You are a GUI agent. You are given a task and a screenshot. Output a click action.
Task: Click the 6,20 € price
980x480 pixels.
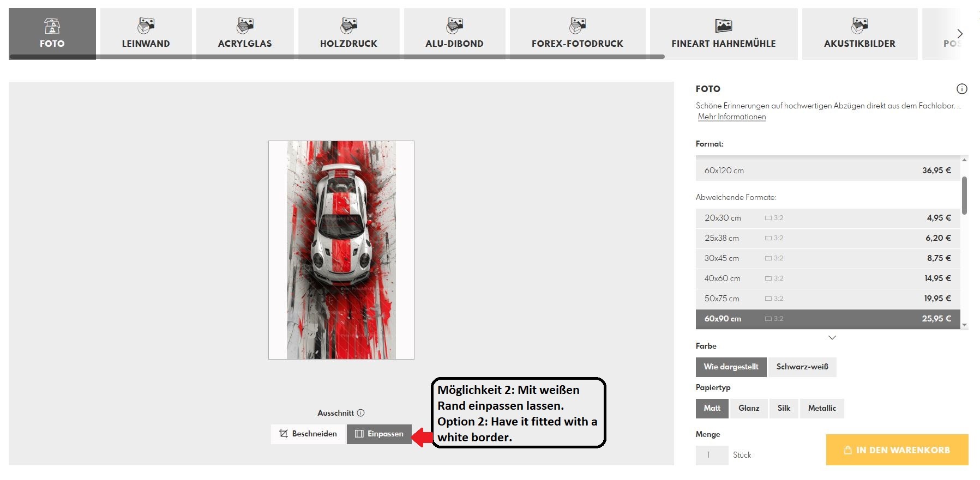coord(938,238)
